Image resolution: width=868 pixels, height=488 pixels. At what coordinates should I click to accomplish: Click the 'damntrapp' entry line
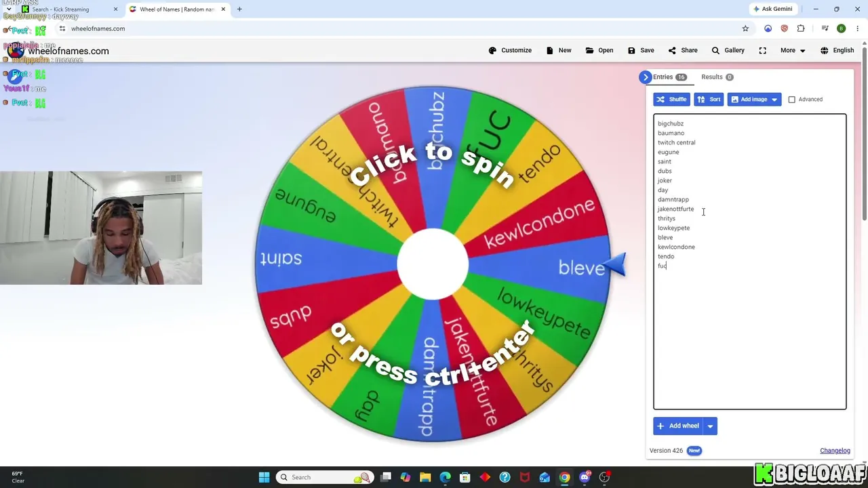673,200
